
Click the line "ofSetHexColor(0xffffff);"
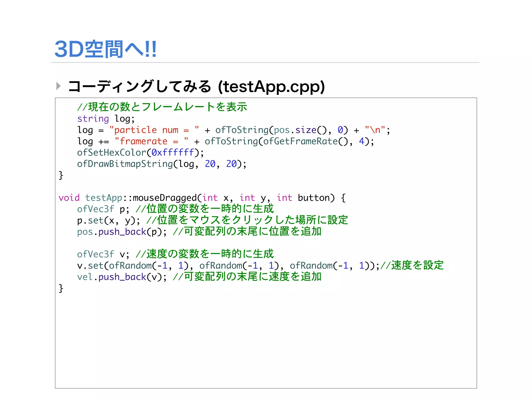pos(141,153)
